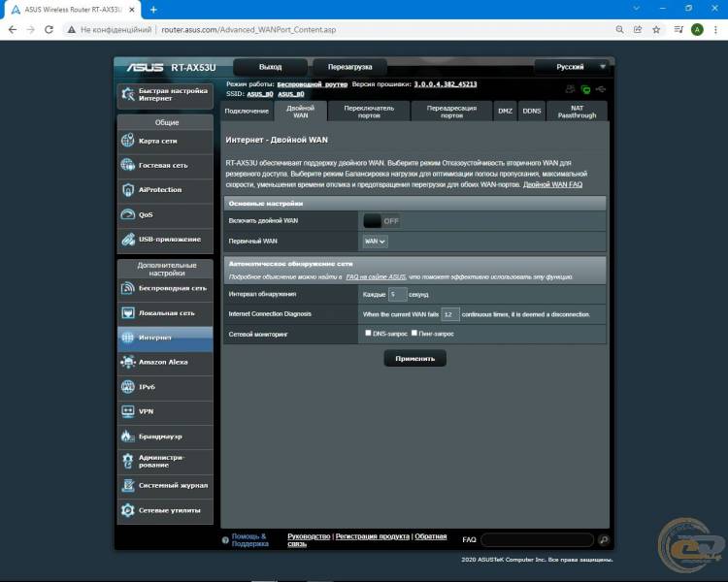Switch to the Подключение tab
The height and width of the screenshot is (582, 728).
pyautogui.click(x=247, y=111)
